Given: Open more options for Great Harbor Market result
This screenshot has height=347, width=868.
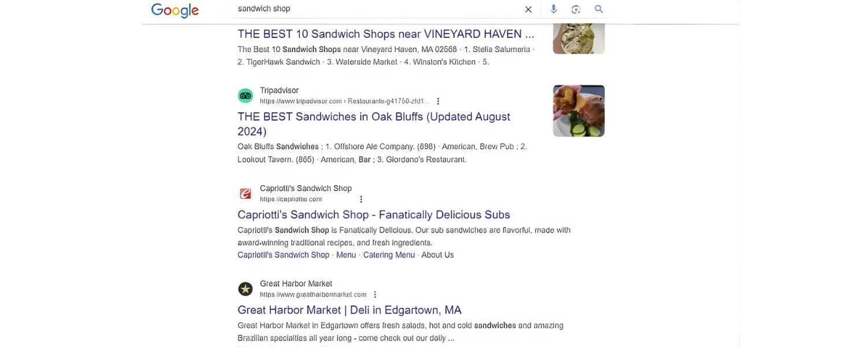Looking at the screenshot, I should tap(375, 295).
